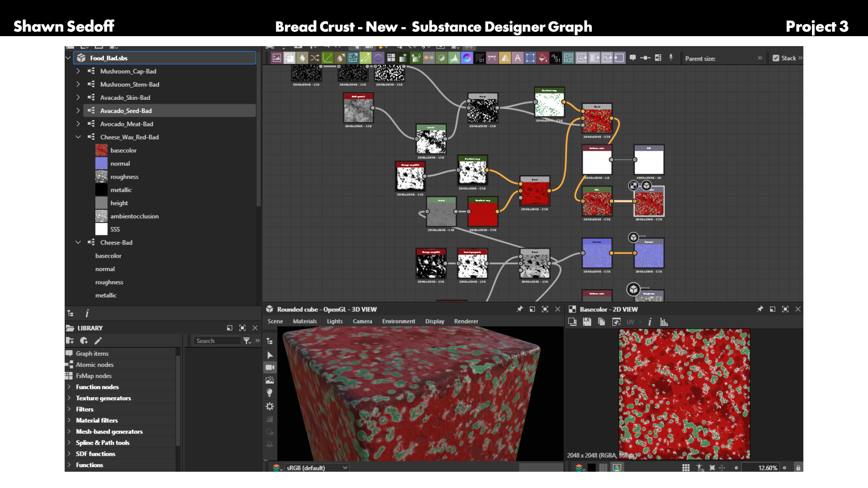Add a comment using the speech bubble icon
The image size is (868, 488).
click(632, 58)
